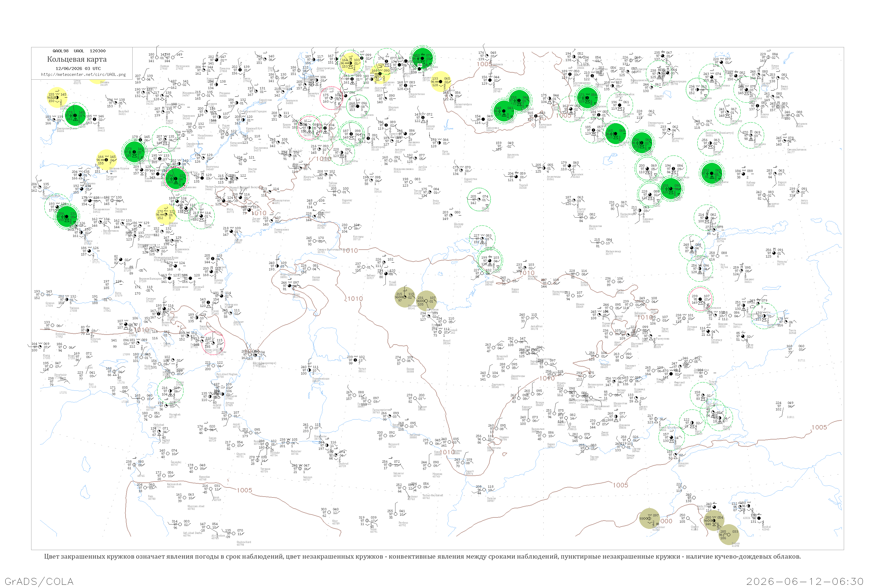Click the "Кызан 38002" station label
The height and width of the screenshot is (588, 882).
(x=316, y=278)
